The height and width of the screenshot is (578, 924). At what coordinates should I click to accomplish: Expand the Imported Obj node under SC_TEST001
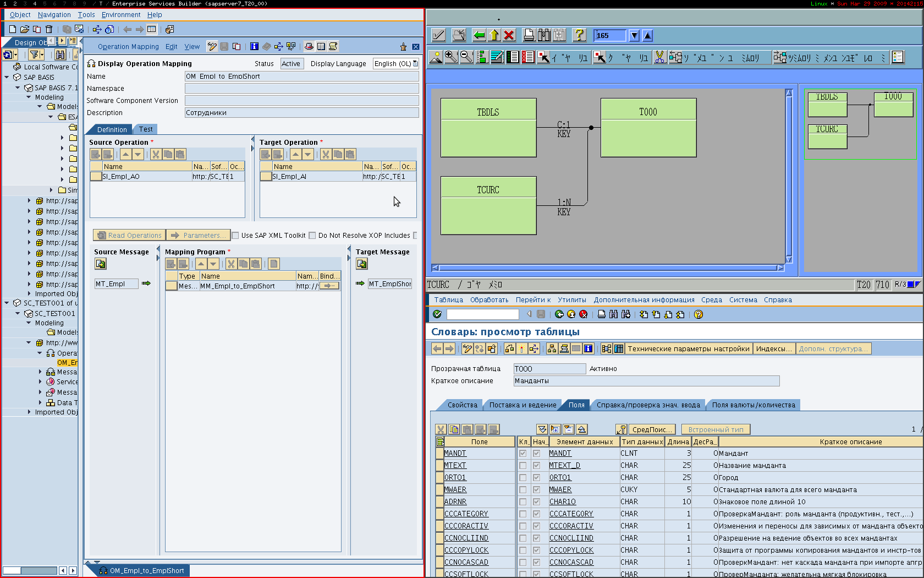[x=29, y=412]
